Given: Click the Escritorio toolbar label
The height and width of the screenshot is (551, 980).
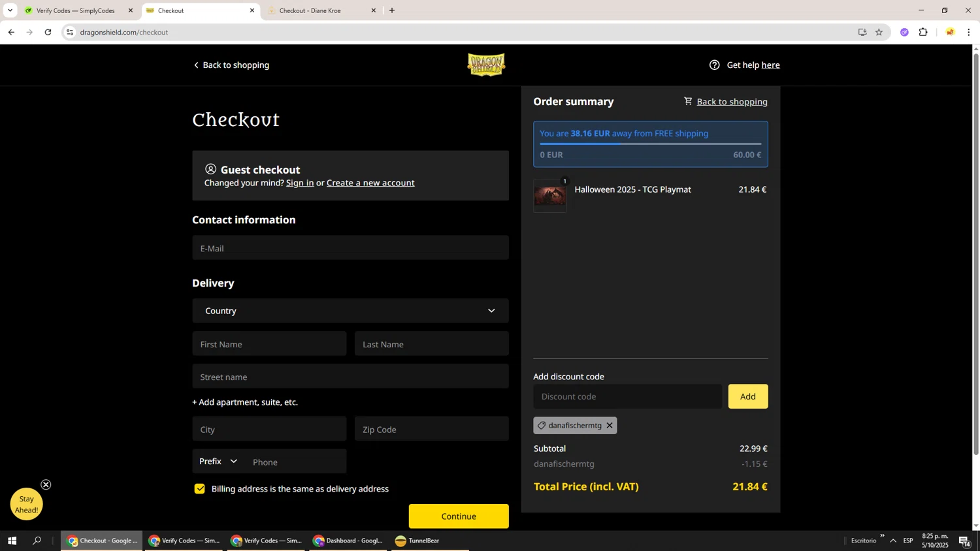Looking at the screenshot, I should tap(864, 541).
